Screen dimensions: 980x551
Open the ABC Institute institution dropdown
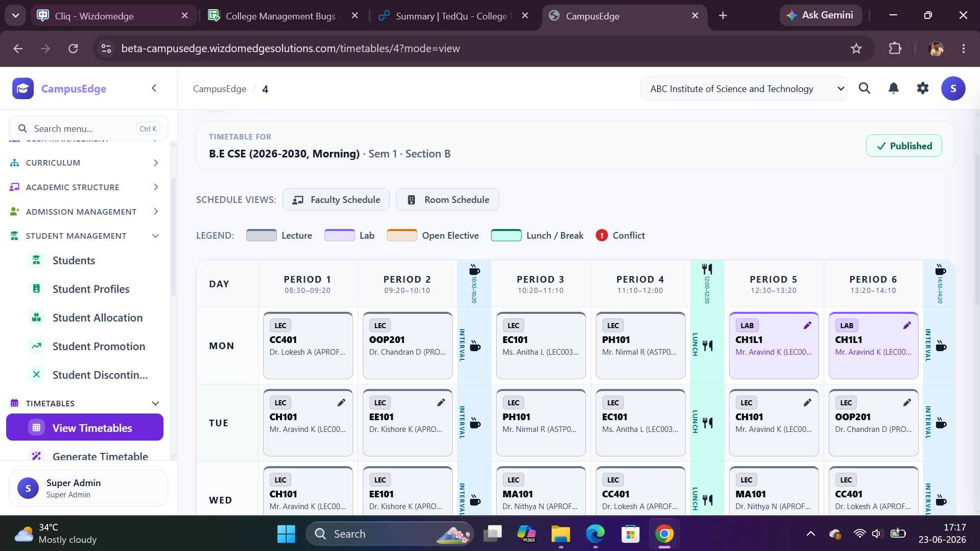(744, 89)
